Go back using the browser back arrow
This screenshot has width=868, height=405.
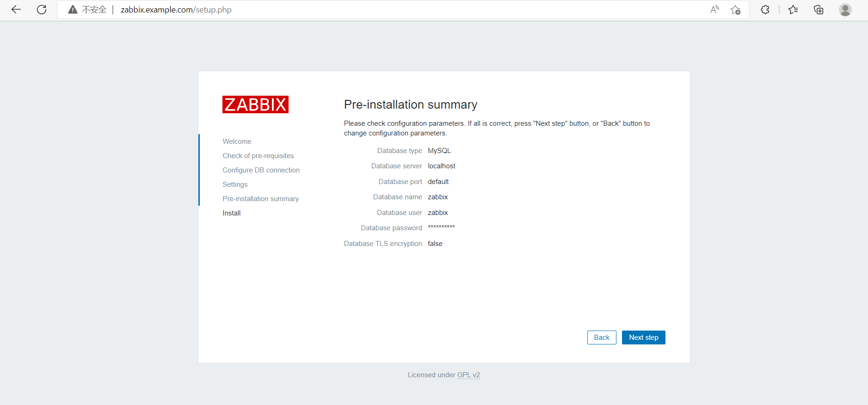[16, 10]
